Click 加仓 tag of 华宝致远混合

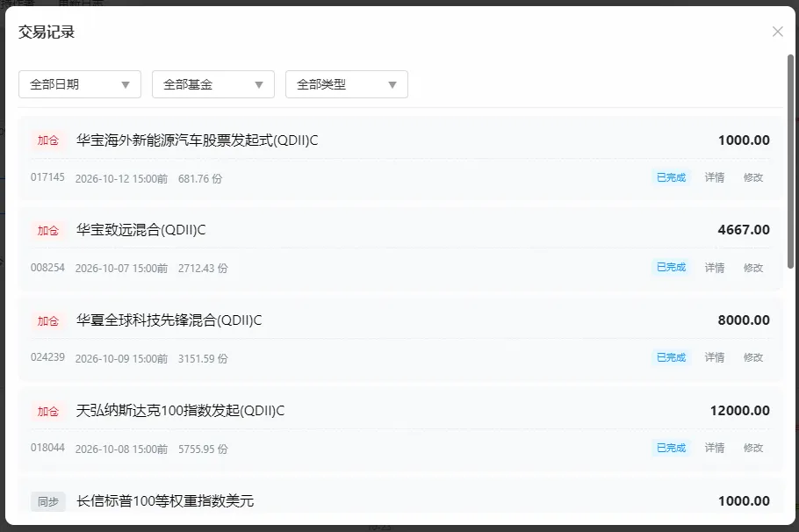(48, 230)
